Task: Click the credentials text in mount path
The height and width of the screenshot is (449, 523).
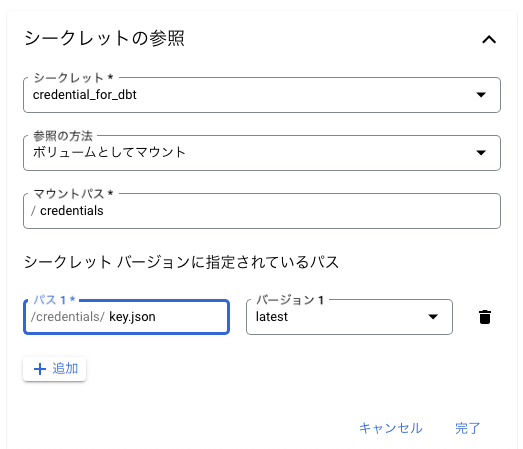Action: click(72, 211)
